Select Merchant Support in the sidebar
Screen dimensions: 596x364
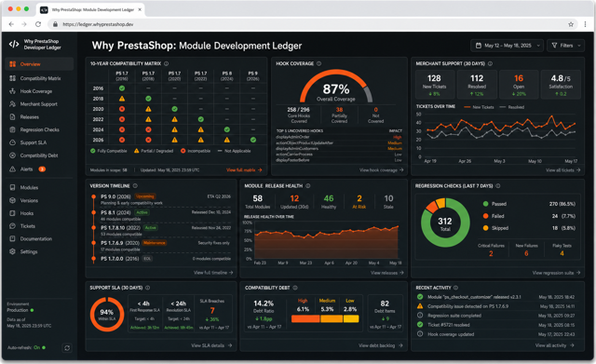pos(39,104)
